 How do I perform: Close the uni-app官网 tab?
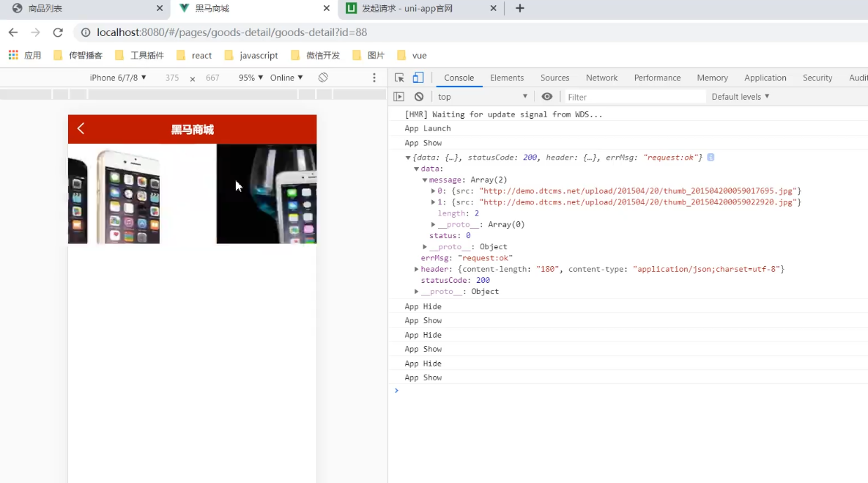[493, 8]
